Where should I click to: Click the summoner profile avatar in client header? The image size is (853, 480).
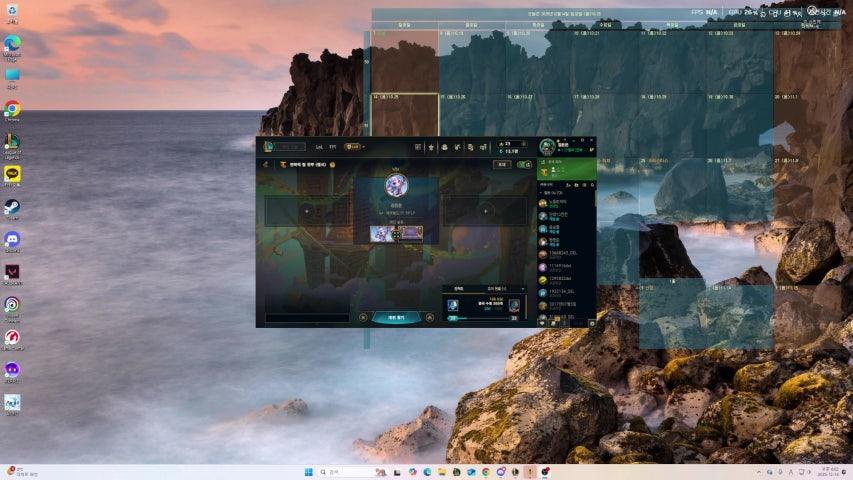point(547,146)
